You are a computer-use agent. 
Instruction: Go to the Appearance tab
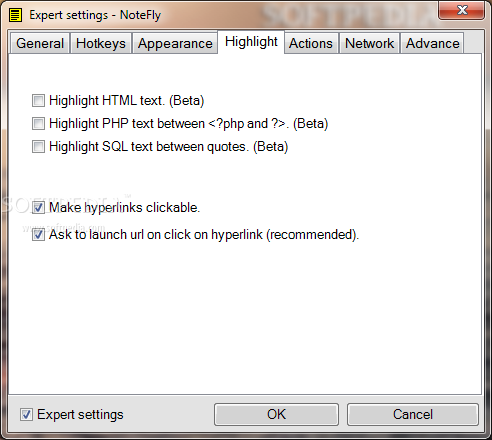pyautogui.click(x=175, y=43)
